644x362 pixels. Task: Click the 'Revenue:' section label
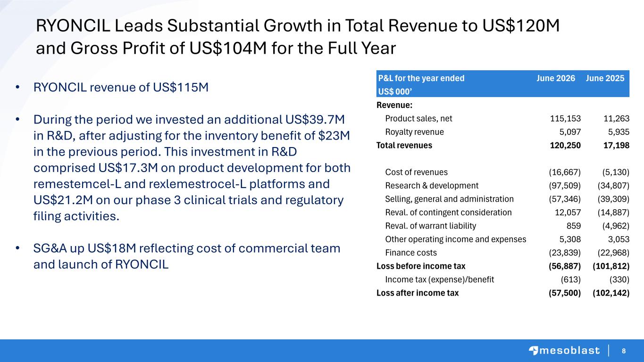[393, 105]
